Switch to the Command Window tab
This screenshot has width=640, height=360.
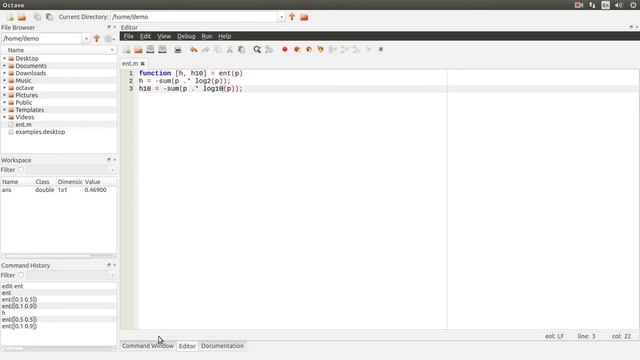click(x=148, y=346)
